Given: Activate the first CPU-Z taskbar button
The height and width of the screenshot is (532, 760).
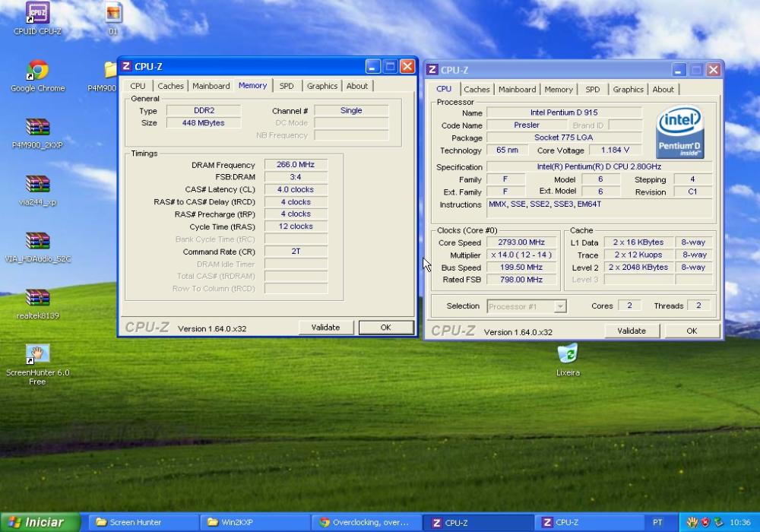Looking at the screenshot, I should tap(478, 522).
